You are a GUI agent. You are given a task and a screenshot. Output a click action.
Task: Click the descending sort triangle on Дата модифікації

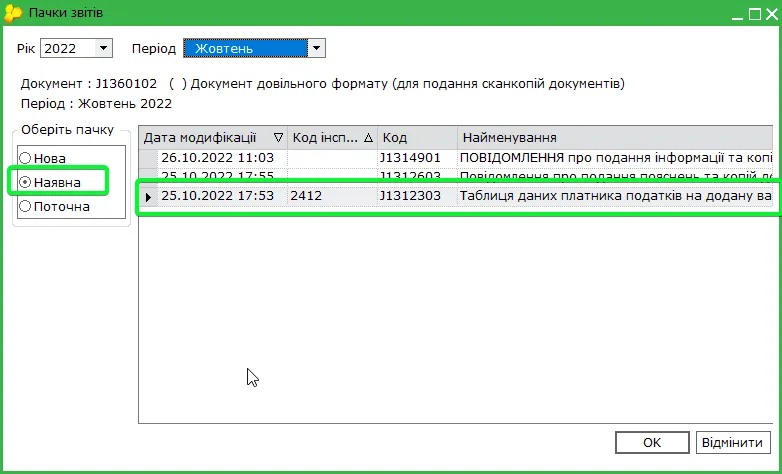[278, 138]
